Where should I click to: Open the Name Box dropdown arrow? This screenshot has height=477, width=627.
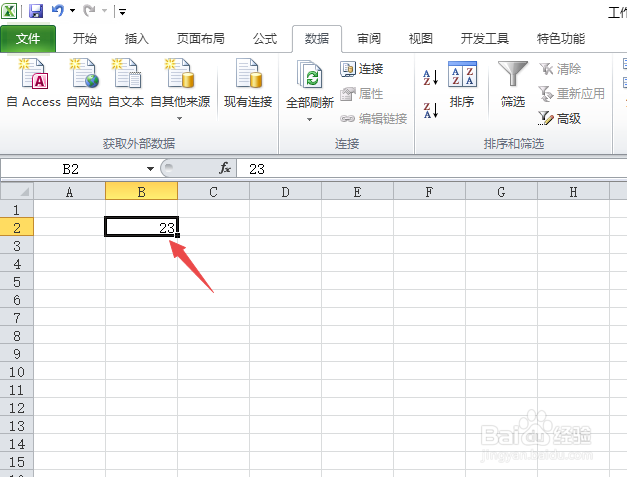(x=150, y=169)
